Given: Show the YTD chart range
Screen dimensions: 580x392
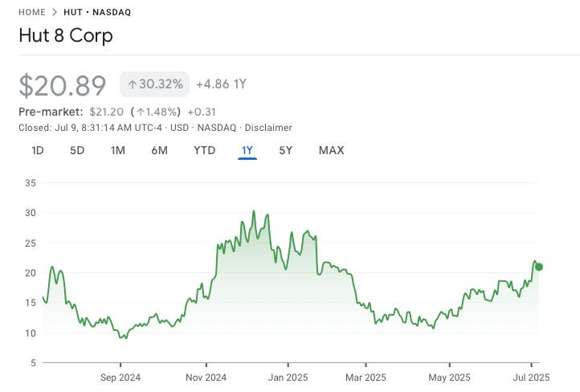Looking at the screenshot, I should pos(205,150).
